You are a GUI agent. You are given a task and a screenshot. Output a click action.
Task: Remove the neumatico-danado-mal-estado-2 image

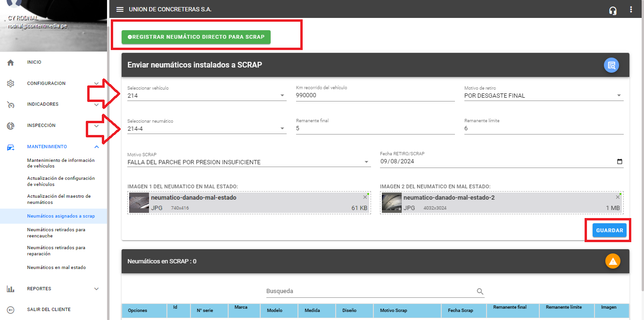(x=618, y=197)
